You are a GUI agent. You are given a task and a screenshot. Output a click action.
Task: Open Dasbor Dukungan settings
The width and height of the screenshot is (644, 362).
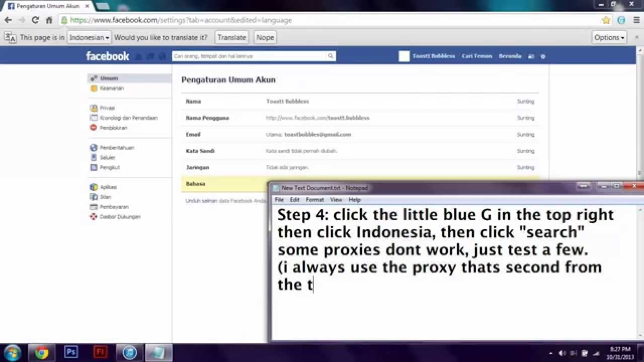click(120, 217)
